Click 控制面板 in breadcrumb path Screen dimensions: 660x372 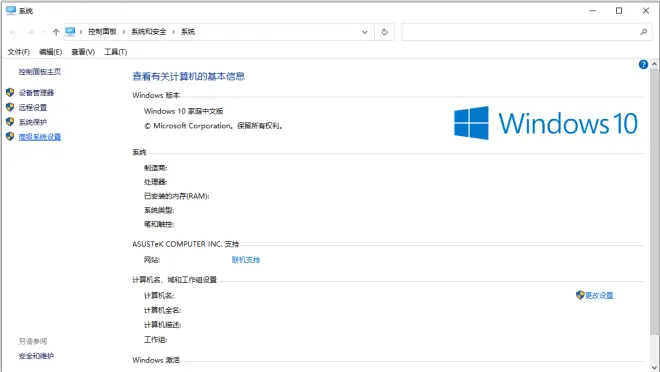coord(102,32)
